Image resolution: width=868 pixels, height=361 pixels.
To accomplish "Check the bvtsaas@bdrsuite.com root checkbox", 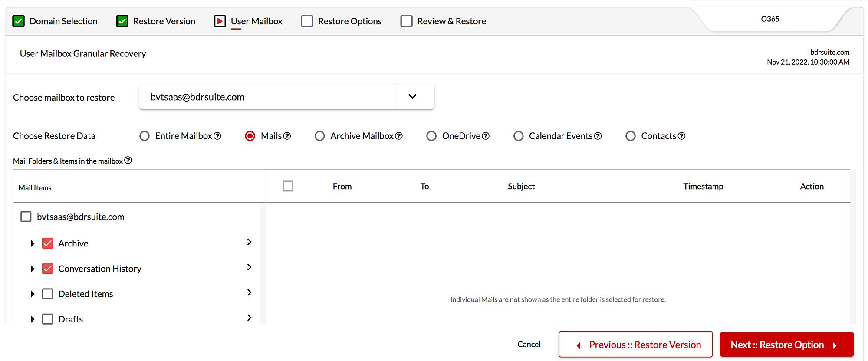I will [26, 217].
